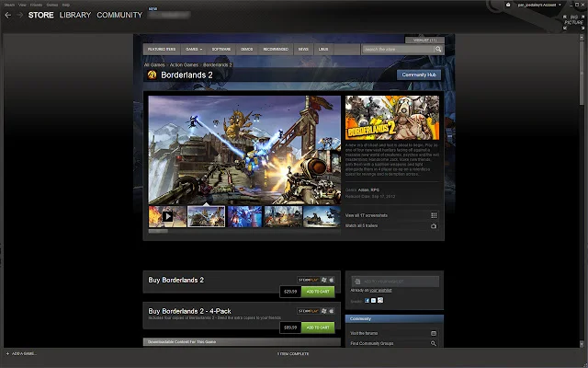Click Windows icon on 4-Pack row
The image size is (588, 368).
point(324,311)
